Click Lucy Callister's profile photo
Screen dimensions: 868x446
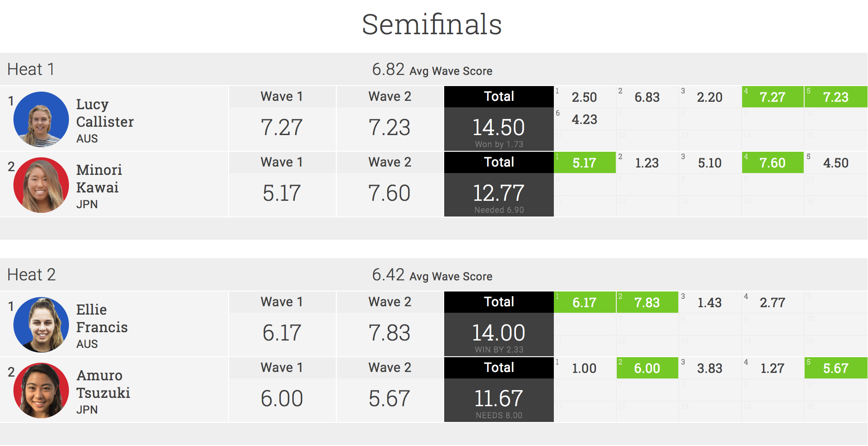pyautogui.click(x=41, y=119)
